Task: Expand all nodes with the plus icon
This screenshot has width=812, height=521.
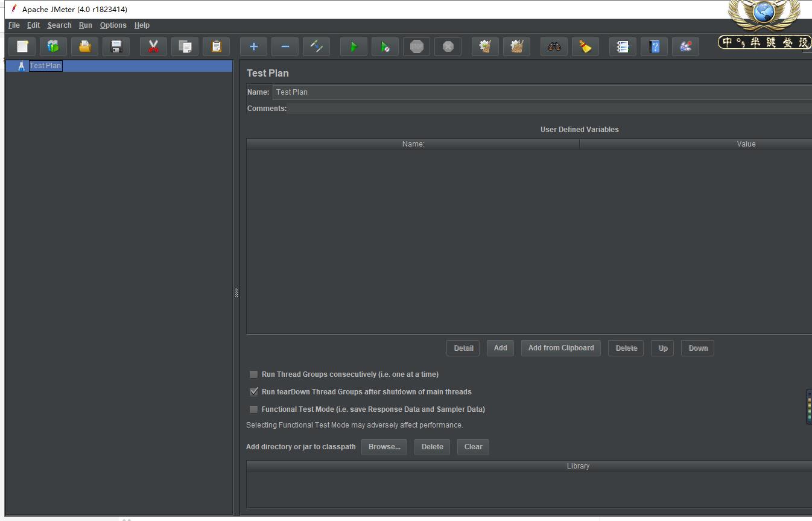Action: click(x=254, y=46)
